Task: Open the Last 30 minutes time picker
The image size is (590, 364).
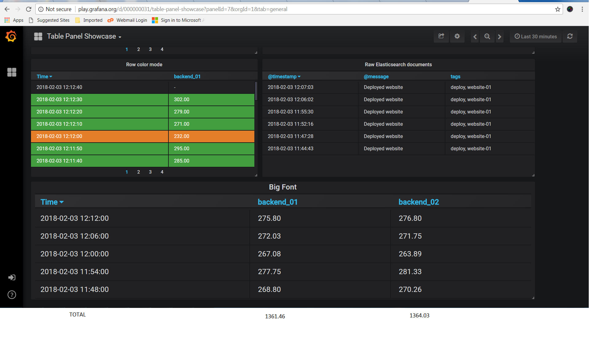Action: 536,36
